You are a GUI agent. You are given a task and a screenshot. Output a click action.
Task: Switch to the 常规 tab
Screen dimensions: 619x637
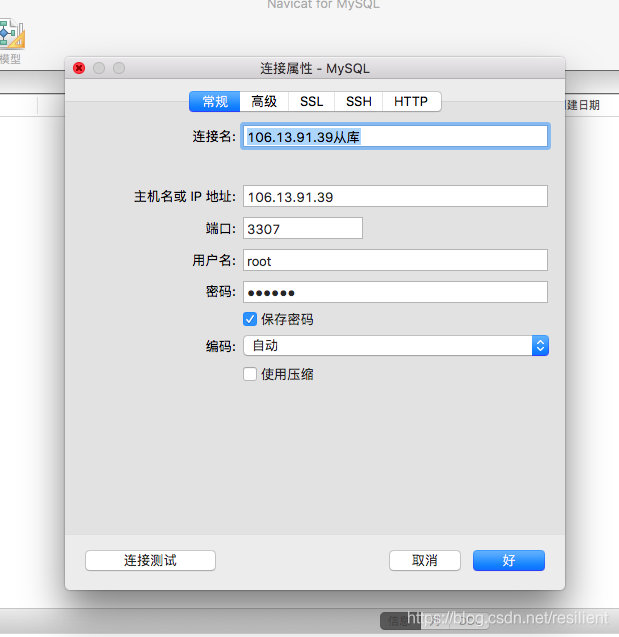pyautogui.click(x=215, y=102)
